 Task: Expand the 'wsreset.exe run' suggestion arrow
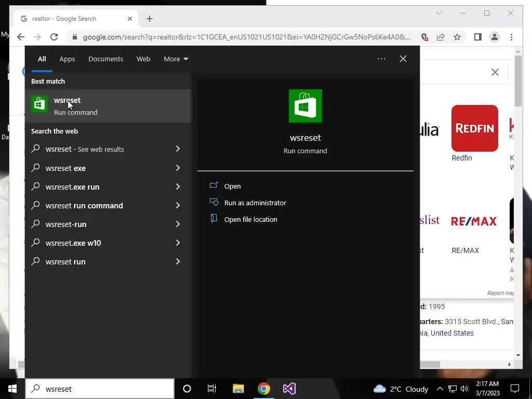(x=178, y=187)
